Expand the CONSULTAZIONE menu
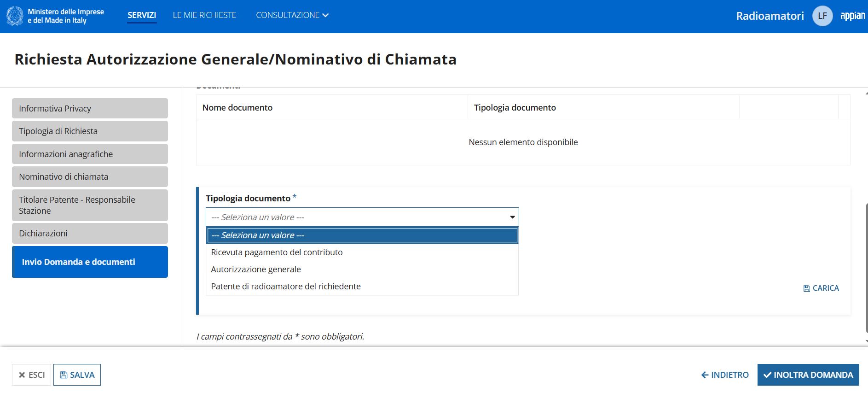The width and height of the screenshot is (868, 399). (292, 15)
